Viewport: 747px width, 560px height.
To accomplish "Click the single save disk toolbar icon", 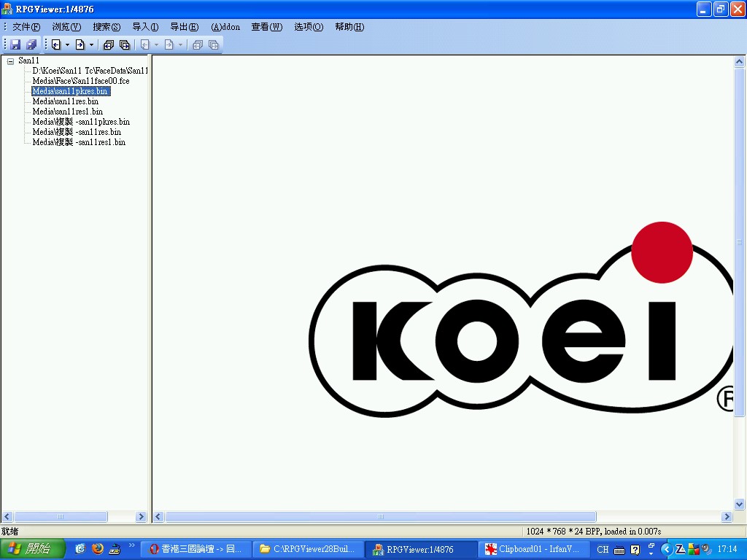I will coord(16,44).
